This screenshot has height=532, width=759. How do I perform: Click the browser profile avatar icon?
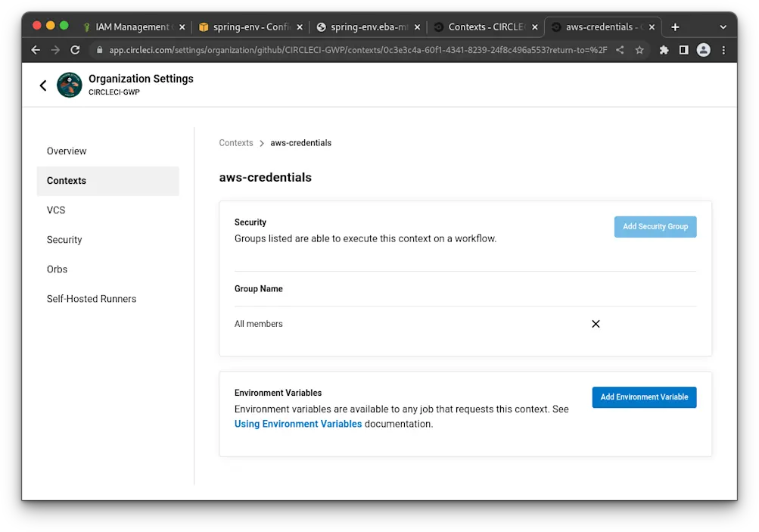(703, 50)
